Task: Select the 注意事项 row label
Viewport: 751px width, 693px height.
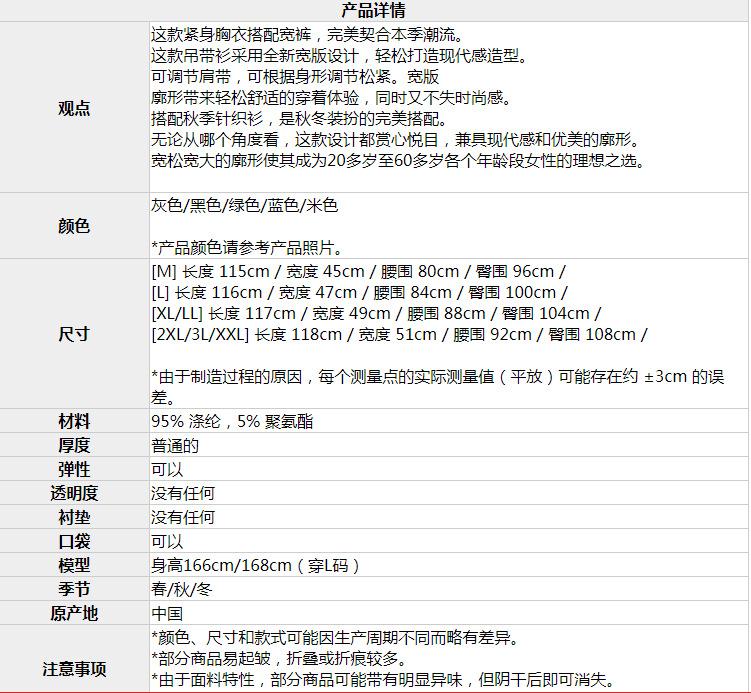Action: 74,669
